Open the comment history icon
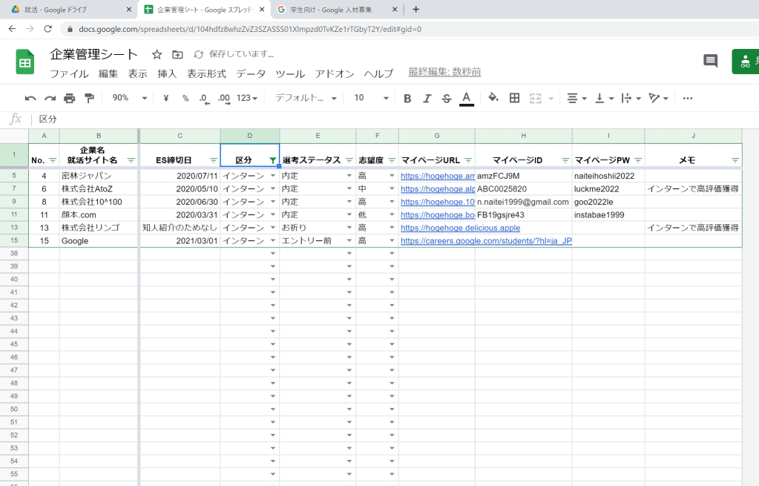This screenshot has width=759, height=486. click(x=710, y=61)
